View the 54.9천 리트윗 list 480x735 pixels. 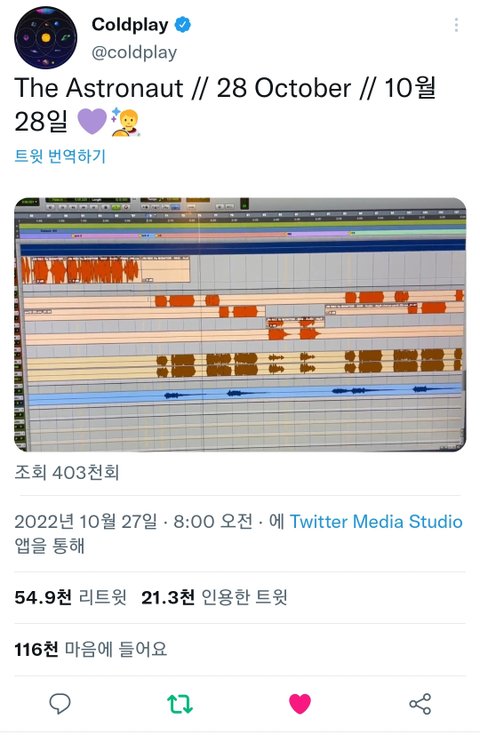pyautogui.click(x=70, y=597)
